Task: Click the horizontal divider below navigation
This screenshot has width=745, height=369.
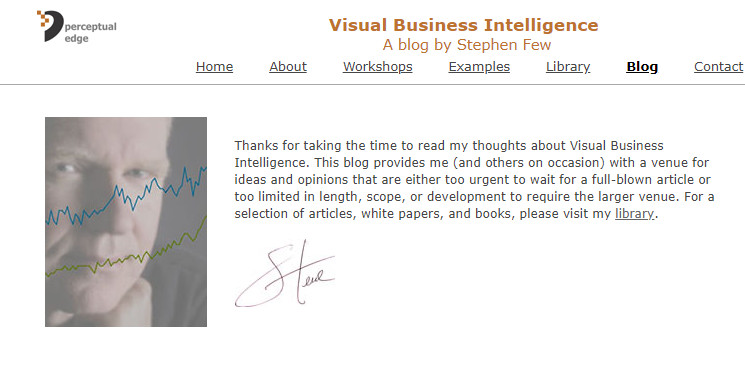Action: pos(372,85)
